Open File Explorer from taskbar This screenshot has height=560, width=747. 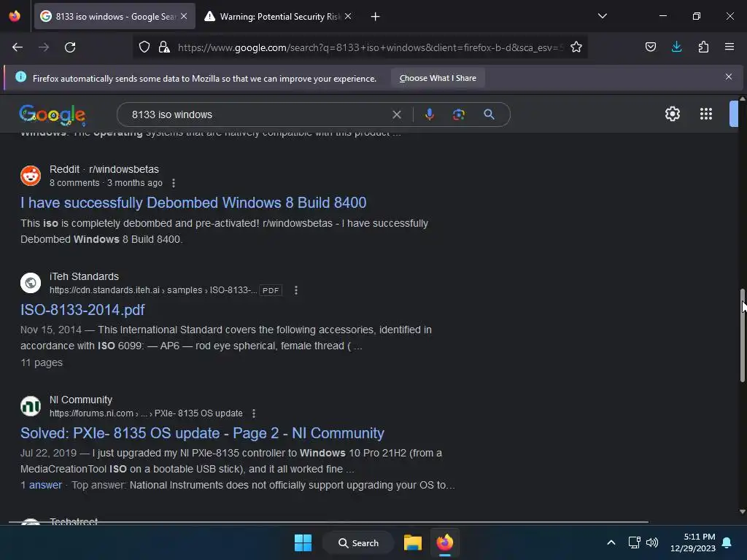[413, 542]
